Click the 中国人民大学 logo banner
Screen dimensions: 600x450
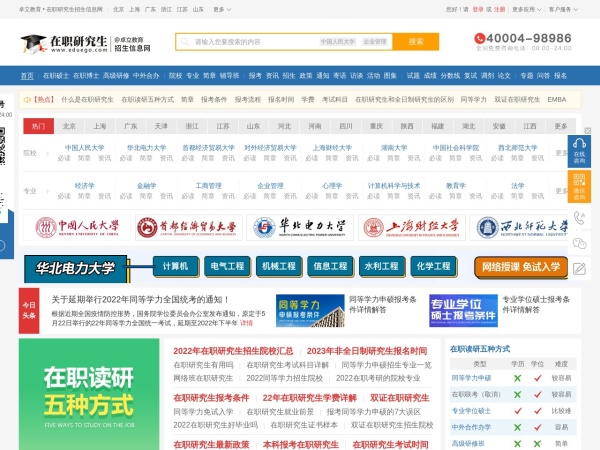(75, 226)
